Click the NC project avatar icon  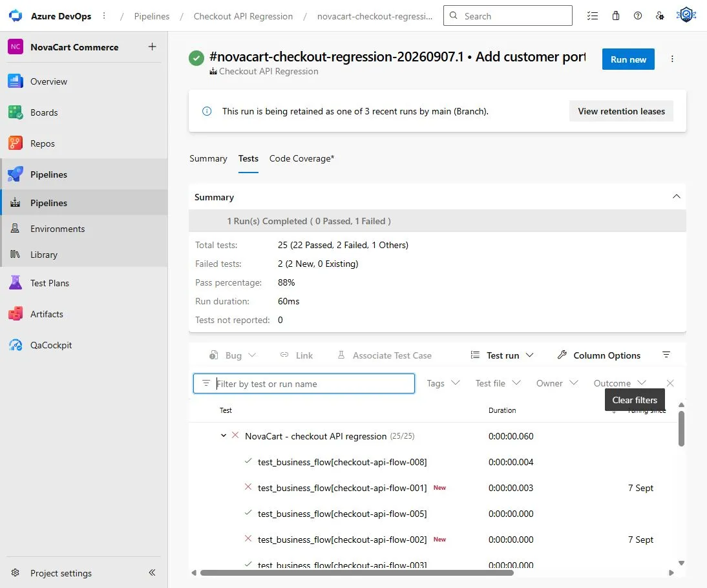click(16, 47)
